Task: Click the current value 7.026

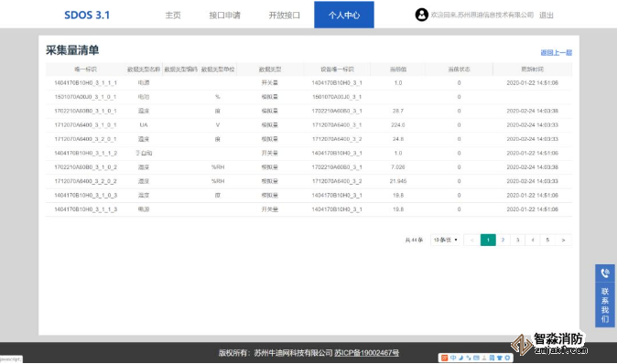Action: click(398, 167)
